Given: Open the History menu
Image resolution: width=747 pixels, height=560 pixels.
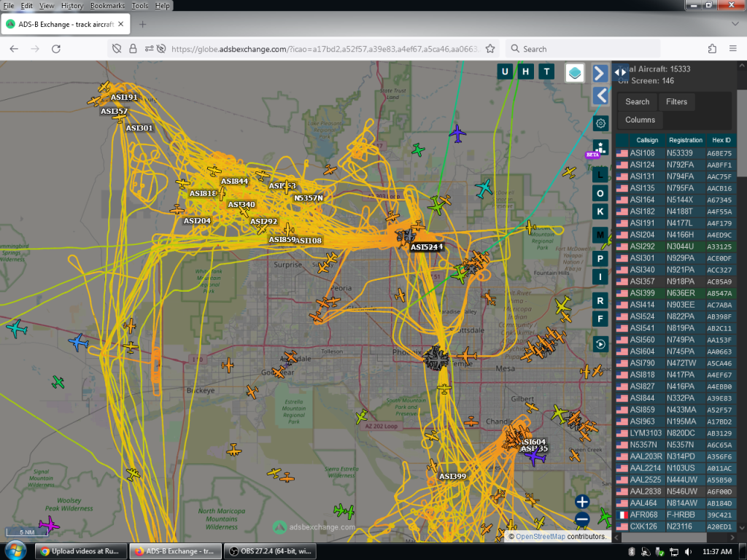Looking at the screenshot, I should [x=72, y=6].
